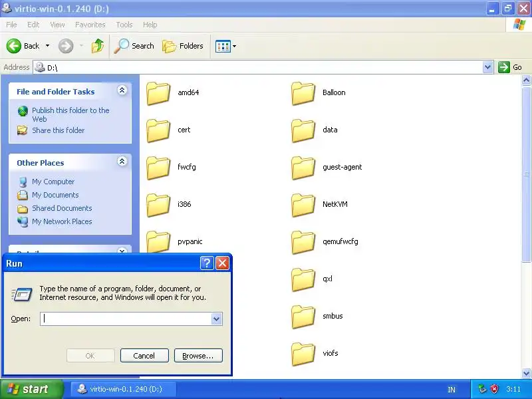
Task: Open the Favorites menu
Action: (x=90, y=25)
